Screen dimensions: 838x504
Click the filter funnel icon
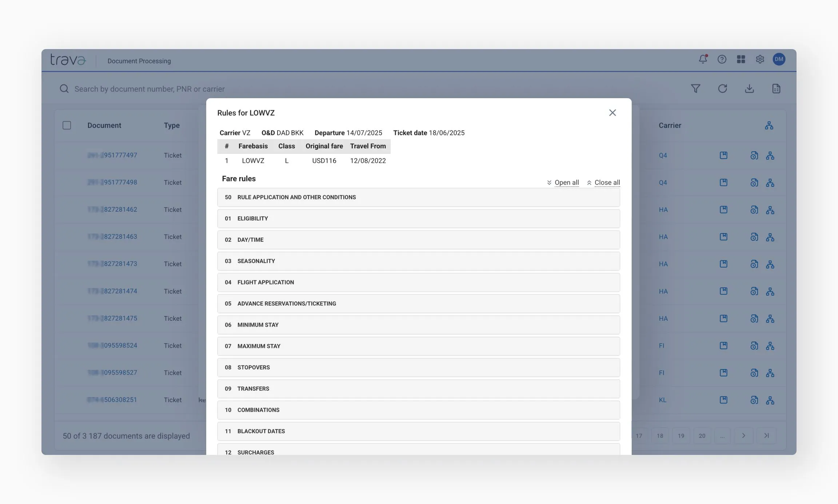click(695, 89)
